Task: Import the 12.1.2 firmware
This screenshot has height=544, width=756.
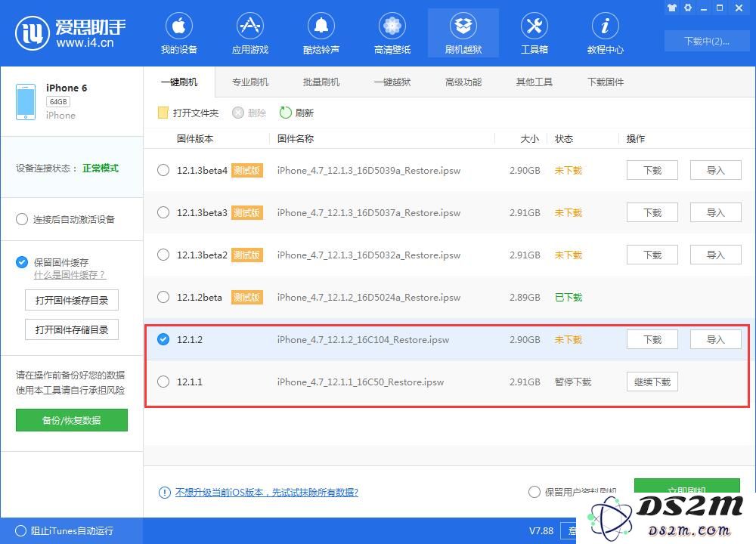Action: [x=715, y=339]
